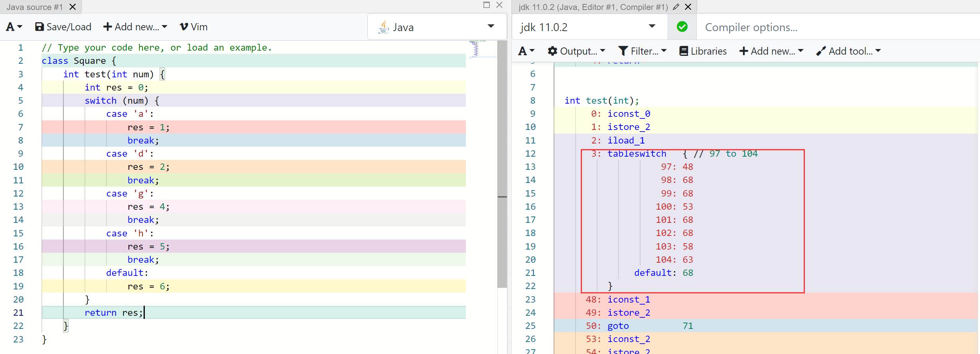980x354 pixels.
Task: Close the Java source #1 tab
Action: click(x=73, y=7)
